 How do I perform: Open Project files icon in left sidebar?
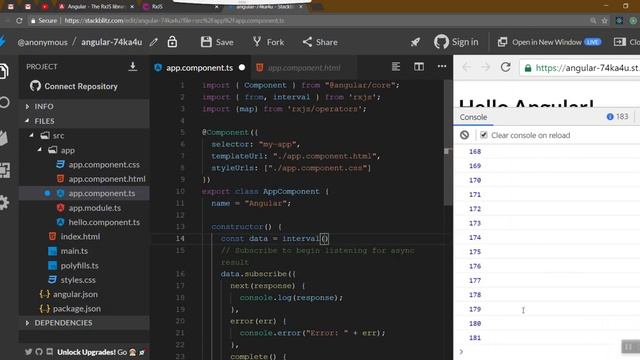click(x=4, y=72)
